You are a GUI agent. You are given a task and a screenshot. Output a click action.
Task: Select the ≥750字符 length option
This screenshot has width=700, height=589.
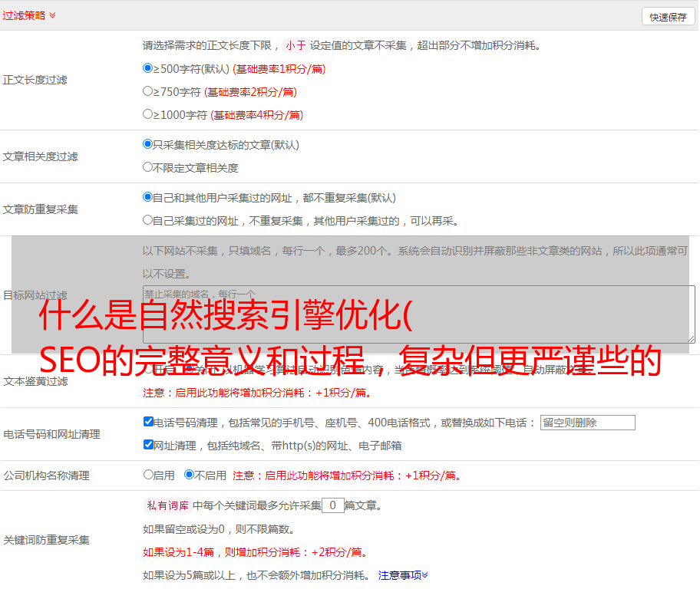point(147,91)
